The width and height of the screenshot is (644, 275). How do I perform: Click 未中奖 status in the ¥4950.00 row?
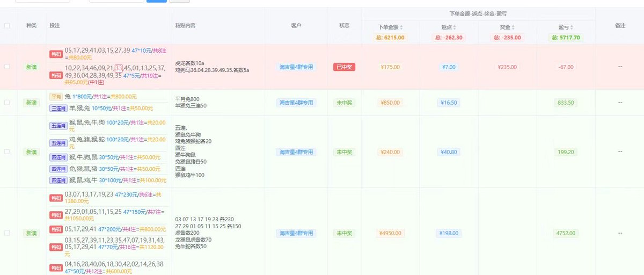pyautogui.click(x=344, y=233)
